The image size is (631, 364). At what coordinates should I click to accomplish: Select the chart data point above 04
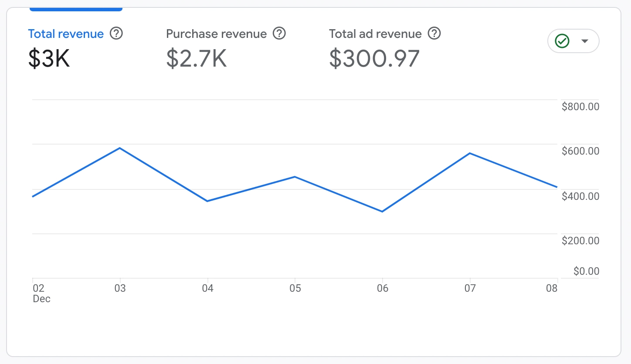click(207, 201)
